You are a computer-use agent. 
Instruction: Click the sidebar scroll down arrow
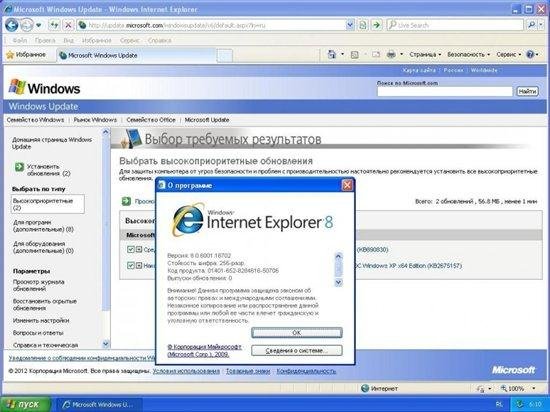(106, 344)
